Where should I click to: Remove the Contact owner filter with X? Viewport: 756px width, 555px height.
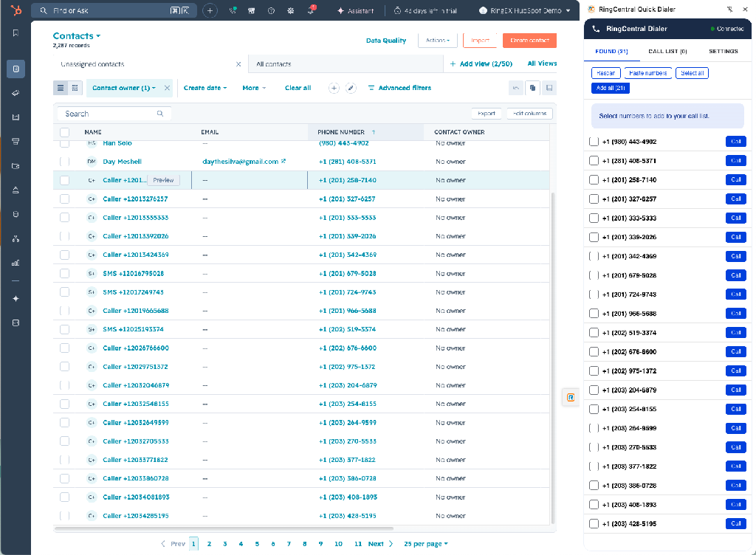pyautogui.click(x=167, y=88)
